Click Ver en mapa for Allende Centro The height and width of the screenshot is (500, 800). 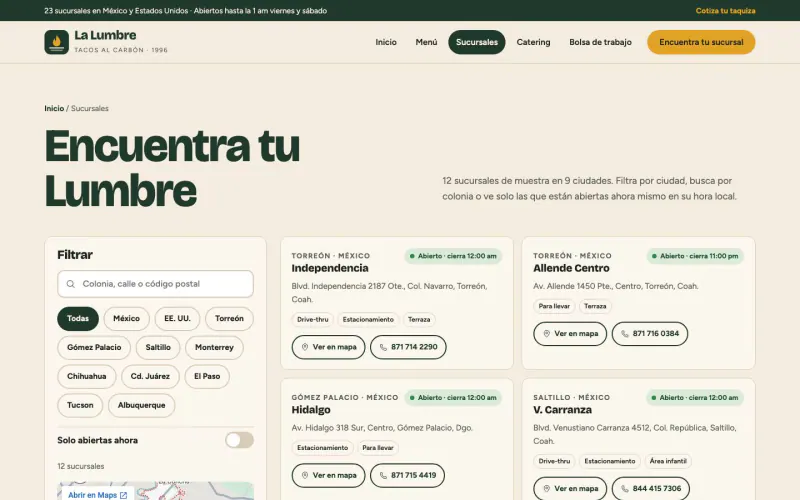click(570, 334)
